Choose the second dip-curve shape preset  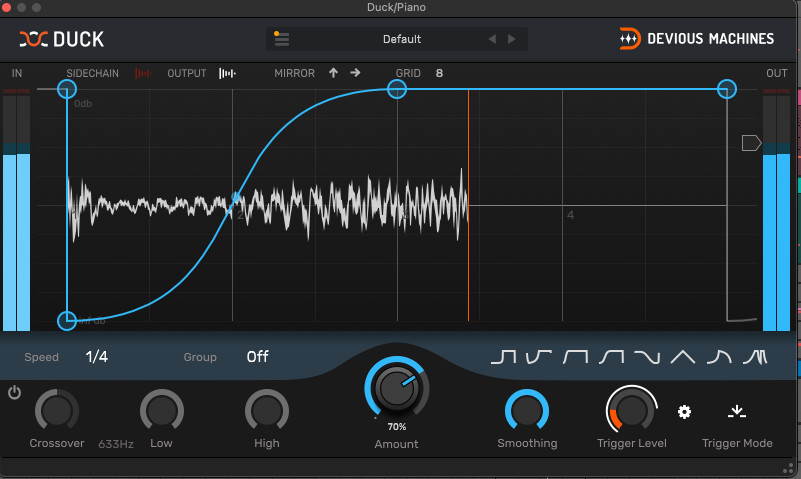[539, 357]
